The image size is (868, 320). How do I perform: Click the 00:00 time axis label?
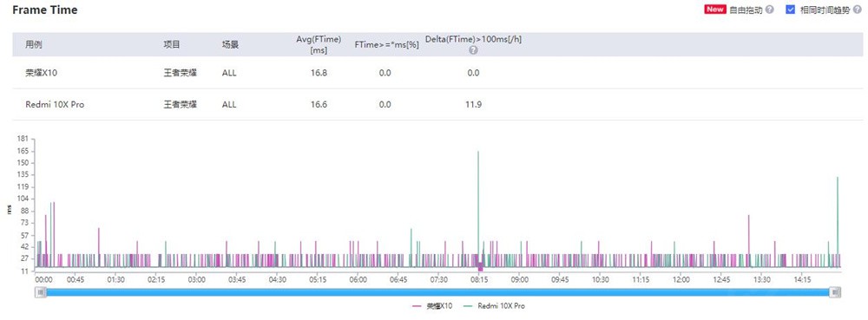43,279
